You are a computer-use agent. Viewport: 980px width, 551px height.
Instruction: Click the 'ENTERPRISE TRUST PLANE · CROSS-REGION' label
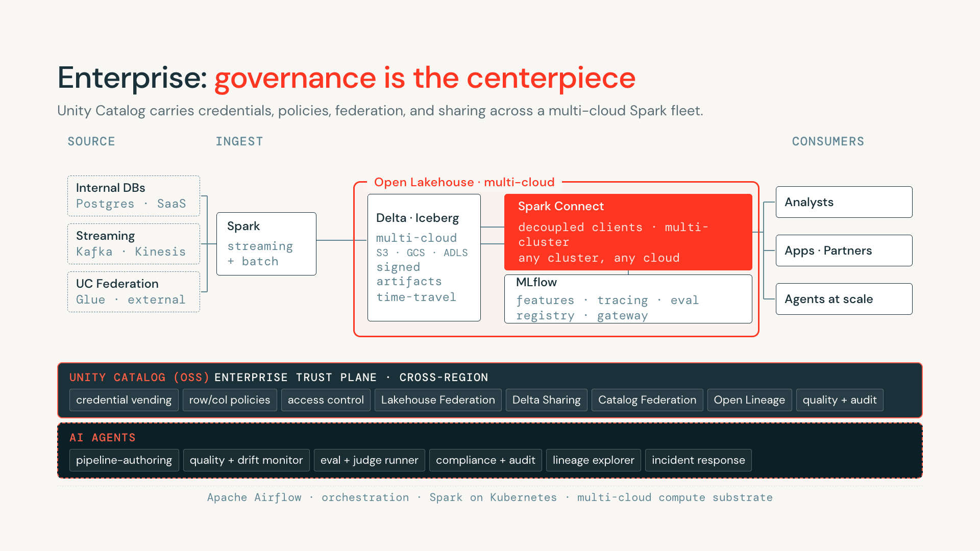[351, 378]
